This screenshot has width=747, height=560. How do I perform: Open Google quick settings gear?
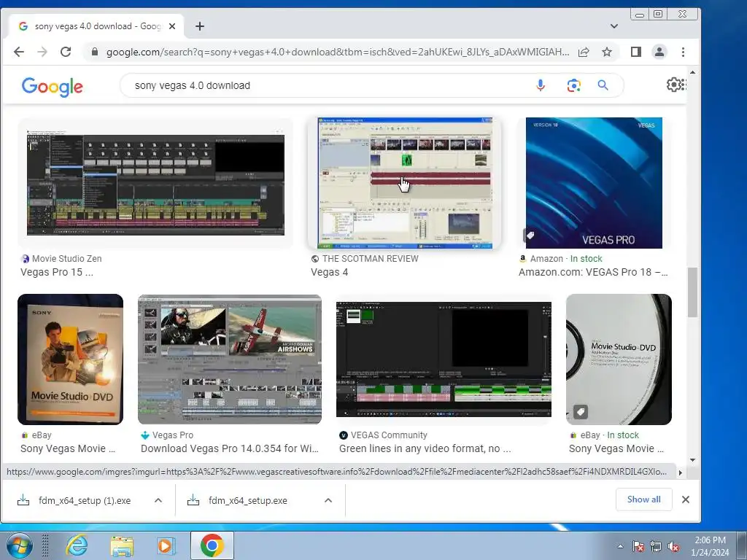[675, 85]
